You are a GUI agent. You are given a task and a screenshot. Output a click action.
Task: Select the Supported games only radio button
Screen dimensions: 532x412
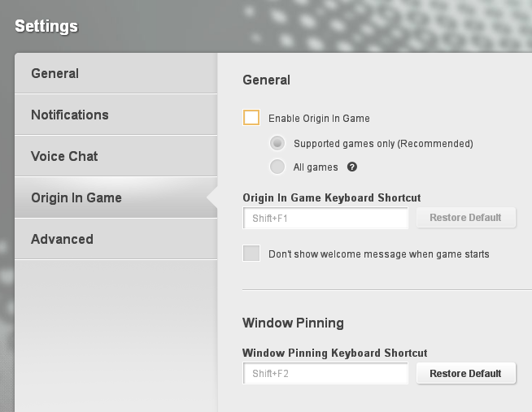tap(277, 143)
